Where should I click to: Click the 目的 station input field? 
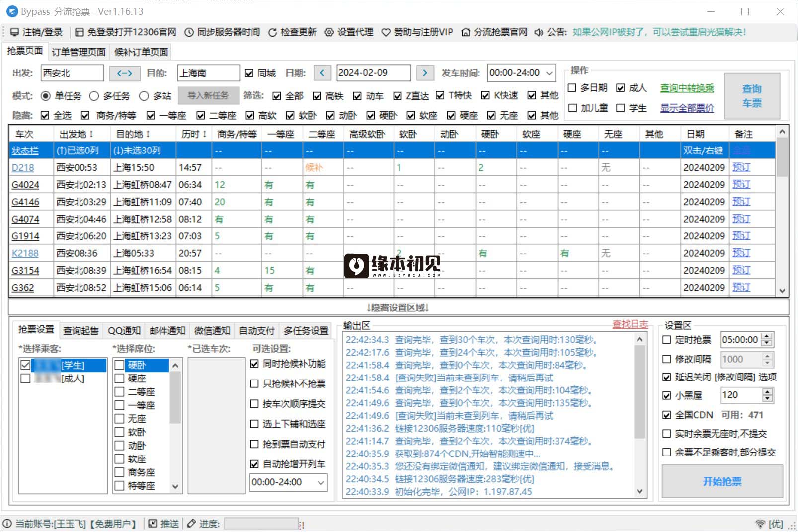[x=209, y=73]
